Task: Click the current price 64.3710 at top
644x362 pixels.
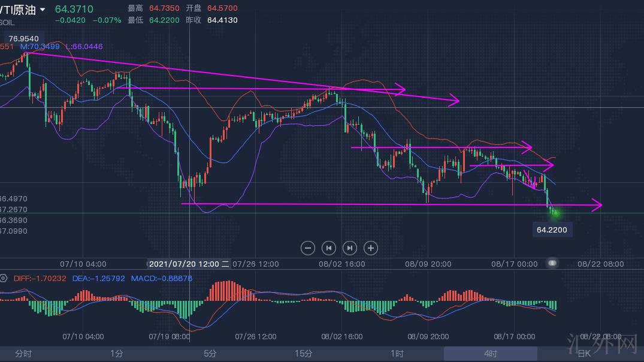Action: 74,9
